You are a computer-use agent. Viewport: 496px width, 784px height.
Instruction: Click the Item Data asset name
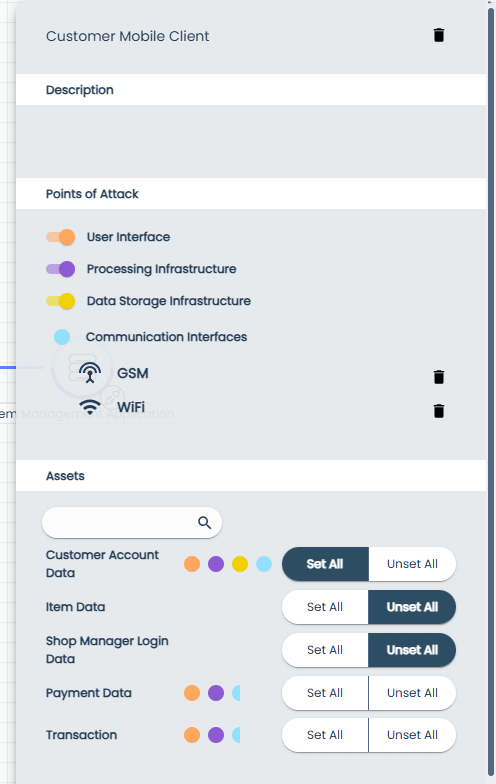pyautogui.click(x=76, y=607)
